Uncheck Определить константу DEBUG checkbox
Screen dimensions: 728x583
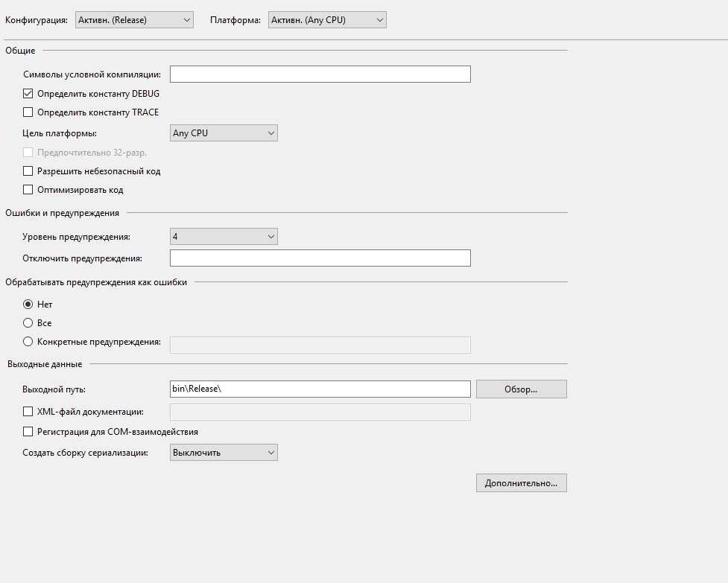click(x=28, y=94)
